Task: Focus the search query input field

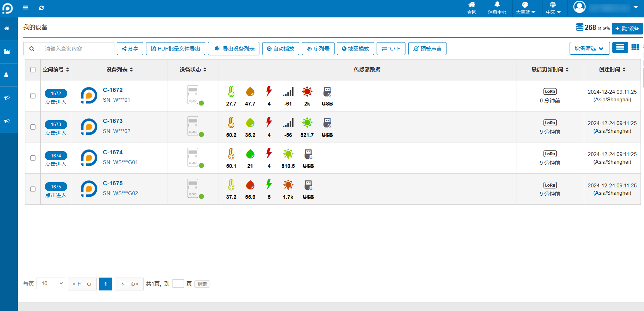Action: pyautogui.click(x=77, y=49)
